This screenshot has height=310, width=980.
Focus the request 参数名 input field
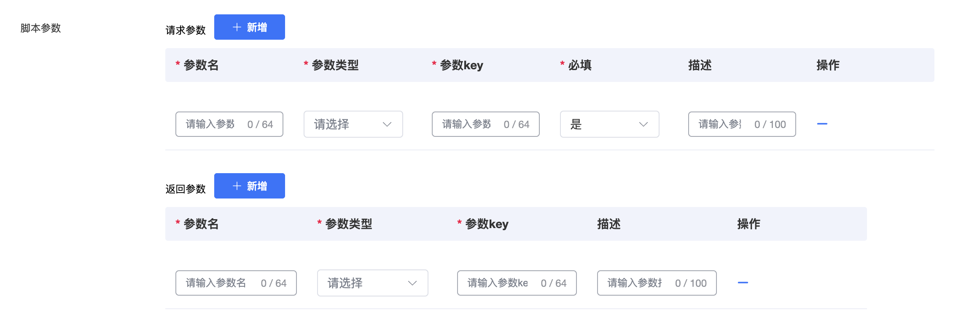pos(229,124)
